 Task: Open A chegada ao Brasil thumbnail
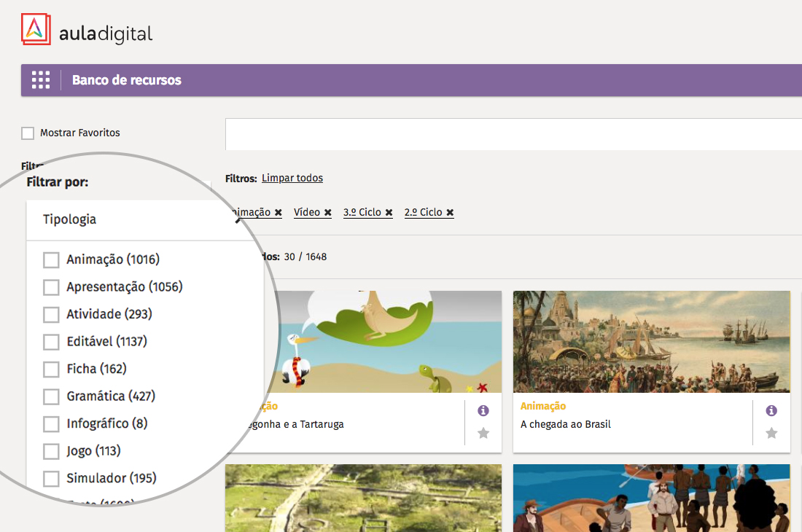[651, 342]
